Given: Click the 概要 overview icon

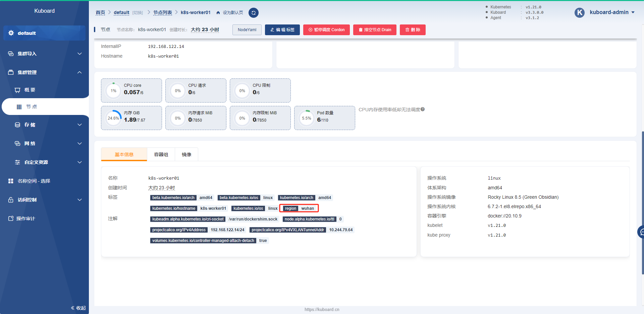Looking at the screenshot, I should pyautogui.click(x=17, y=90).
